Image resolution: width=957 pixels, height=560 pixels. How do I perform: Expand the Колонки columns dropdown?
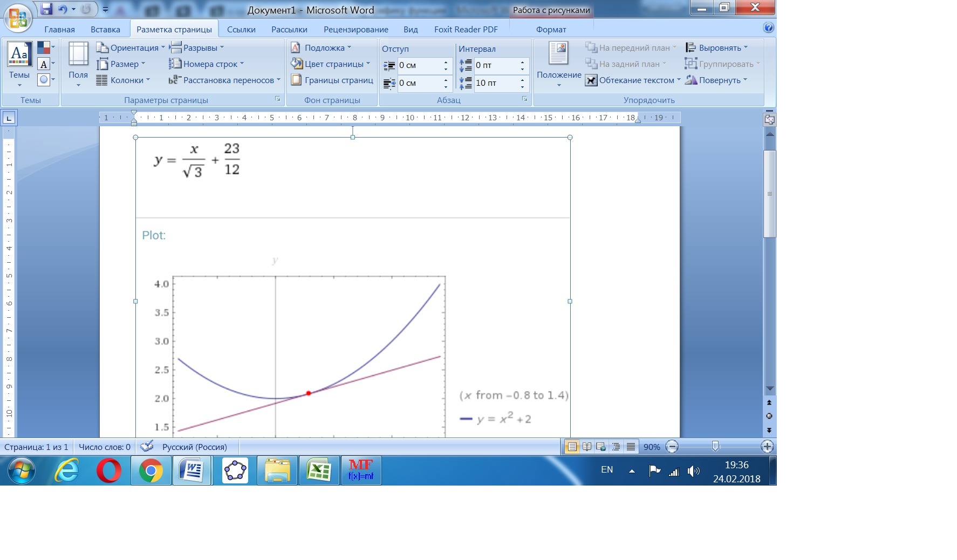coord(123,80)
